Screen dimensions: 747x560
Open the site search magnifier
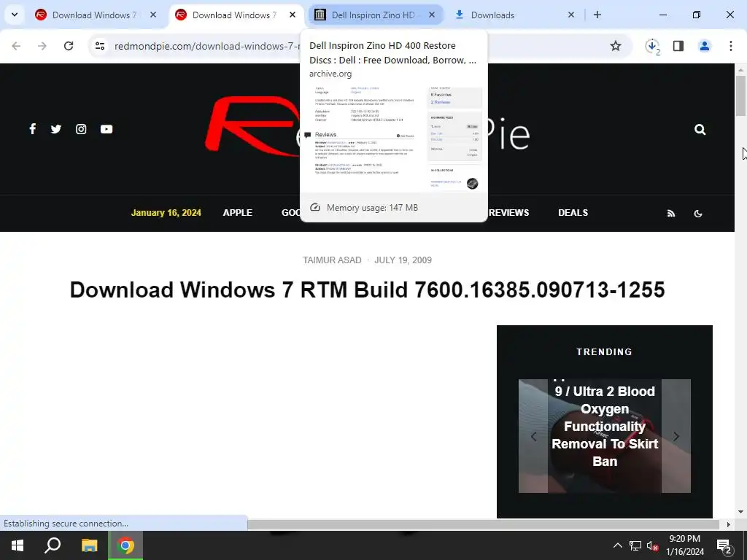pyautogui.click(x=700, y=130)
